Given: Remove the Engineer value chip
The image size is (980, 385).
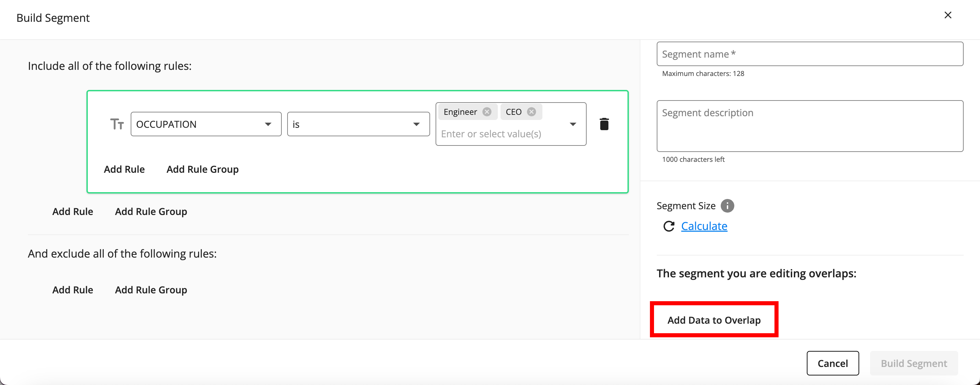Looking at the screenshot, I should click(487, 111).
